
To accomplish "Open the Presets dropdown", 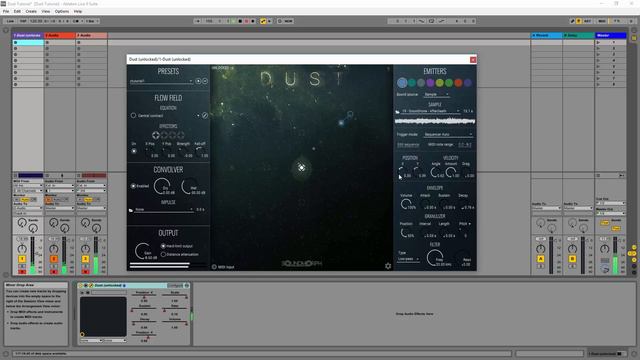I will [x=161, y=81].
